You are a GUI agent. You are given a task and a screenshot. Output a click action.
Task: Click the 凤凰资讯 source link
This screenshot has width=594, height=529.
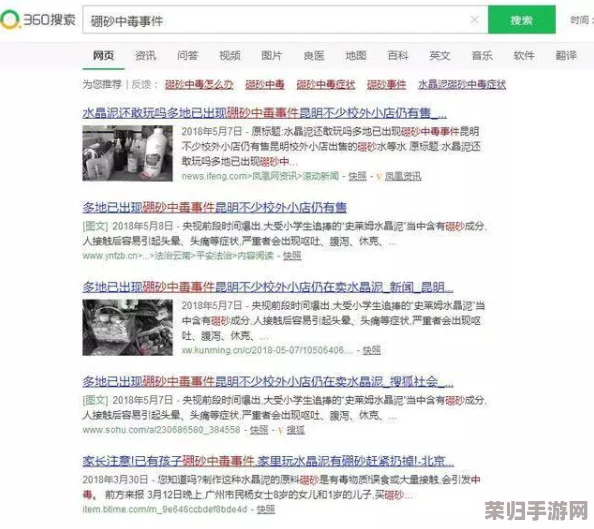(403, 176)
